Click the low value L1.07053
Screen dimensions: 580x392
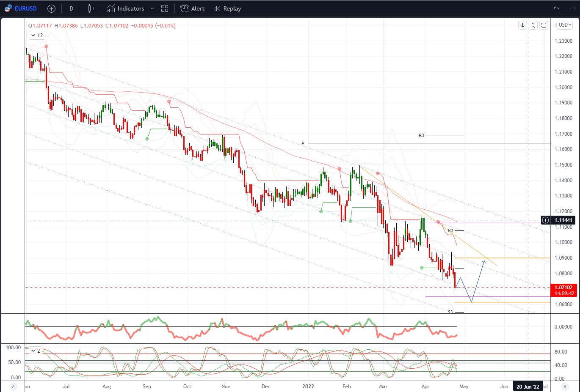(x=91, y=26)
